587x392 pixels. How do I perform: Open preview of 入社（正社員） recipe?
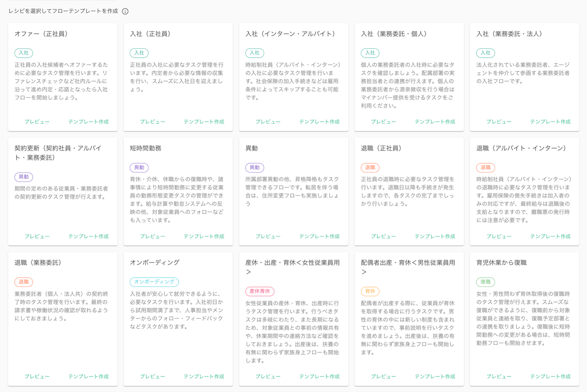153,122
